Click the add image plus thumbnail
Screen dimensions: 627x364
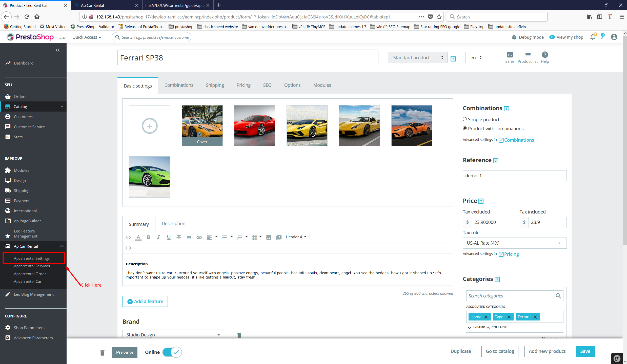[150, 126]
